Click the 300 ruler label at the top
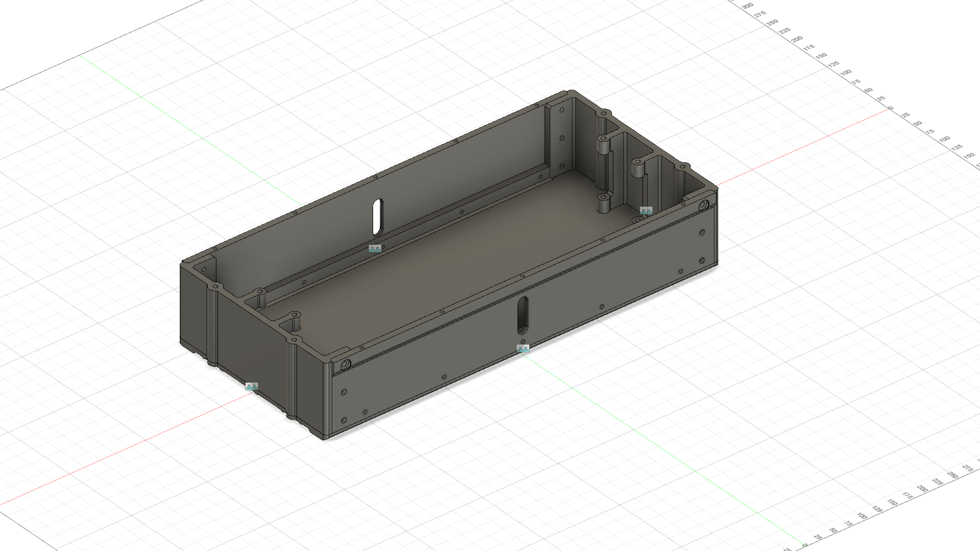This screenshot has height=551, width=980. point(748,6)
